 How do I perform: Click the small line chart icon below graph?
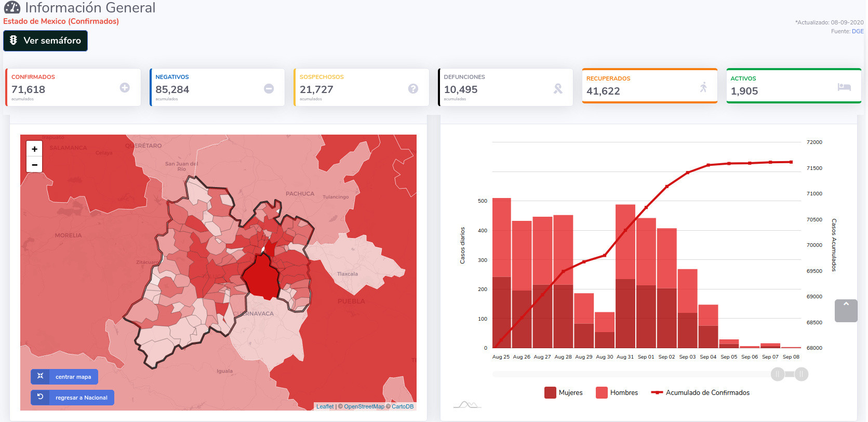(x=467, y=404)
